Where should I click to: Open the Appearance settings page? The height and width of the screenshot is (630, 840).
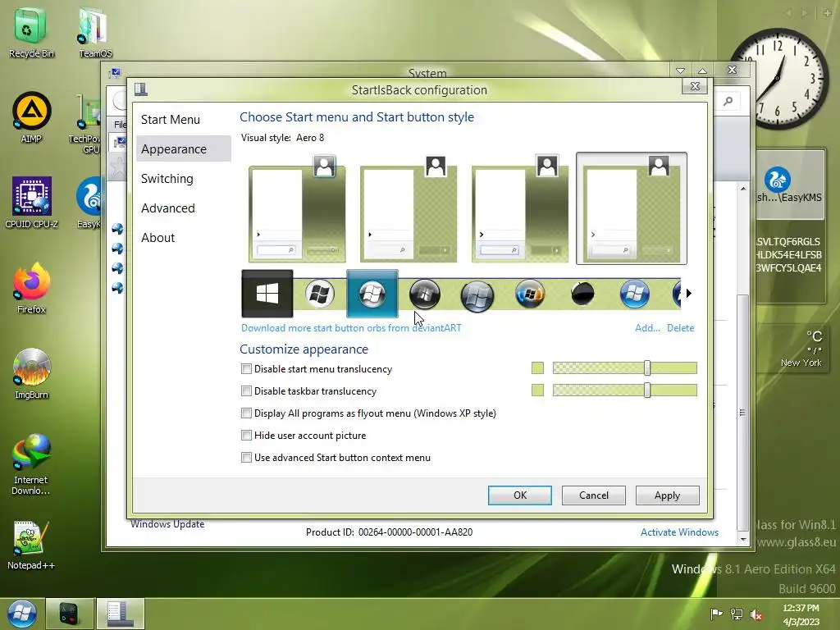(183, 149)
